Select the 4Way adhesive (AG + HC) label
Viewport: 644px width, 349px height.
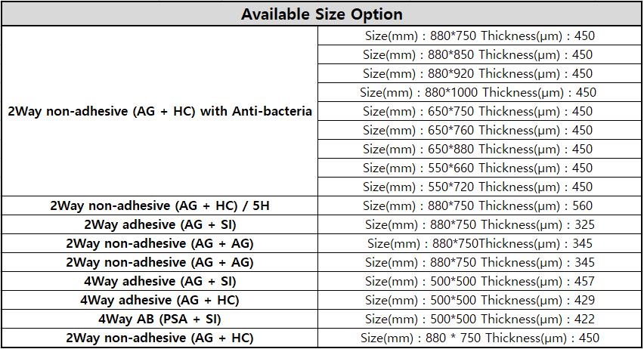coord(159,300)
